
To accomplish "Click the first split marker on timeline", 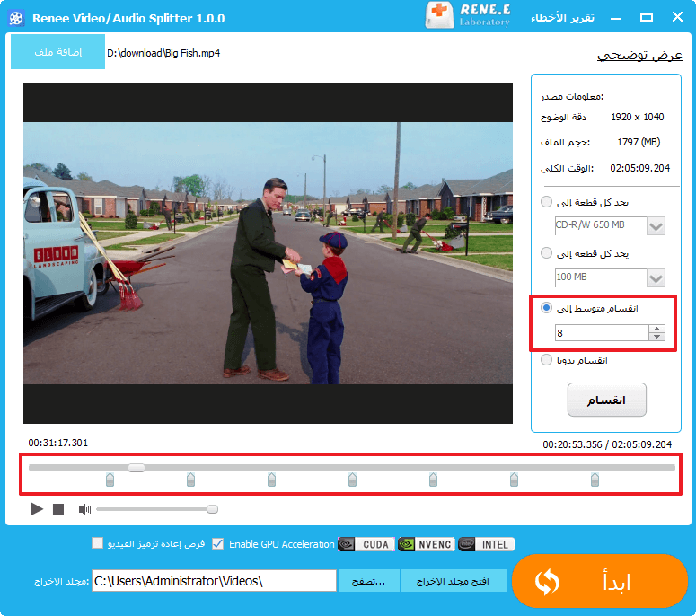I will click(x=110, y=480).
